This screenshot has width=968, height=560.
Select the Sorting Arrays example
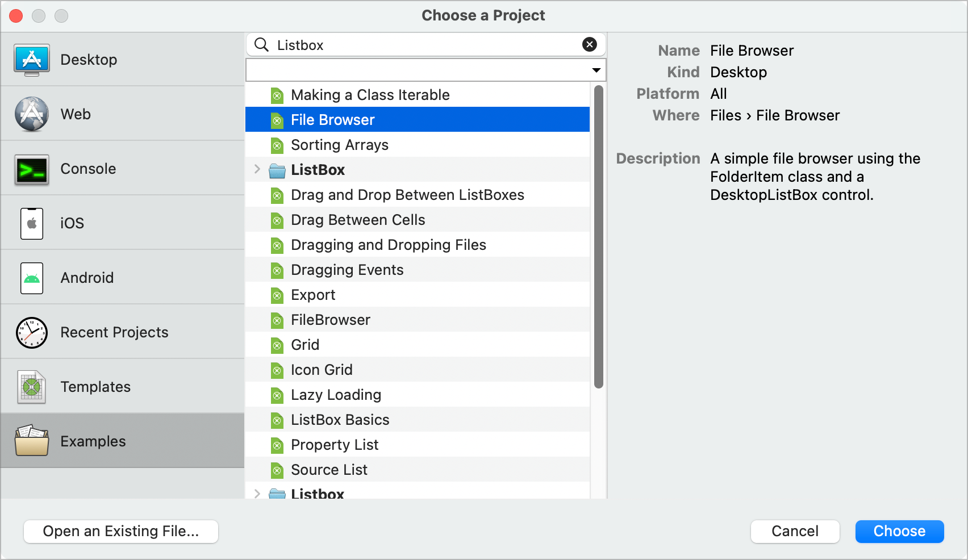point(339,145)
